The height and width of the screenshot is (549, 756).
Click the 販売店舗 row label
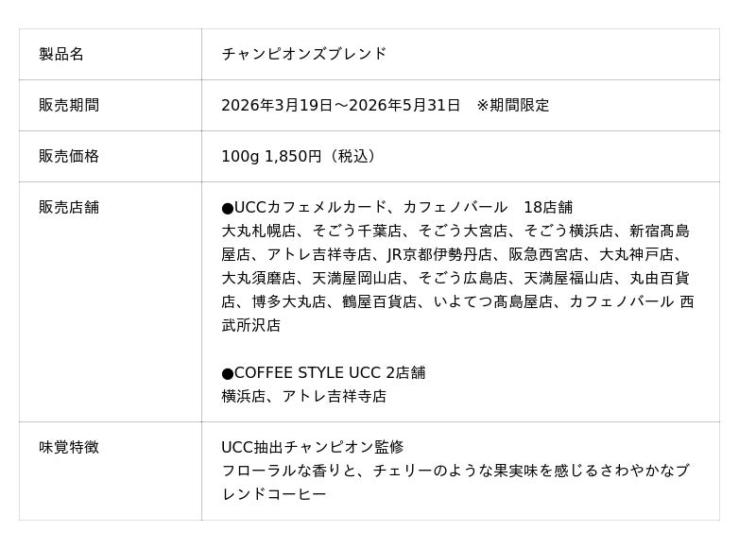pos(69,207)
